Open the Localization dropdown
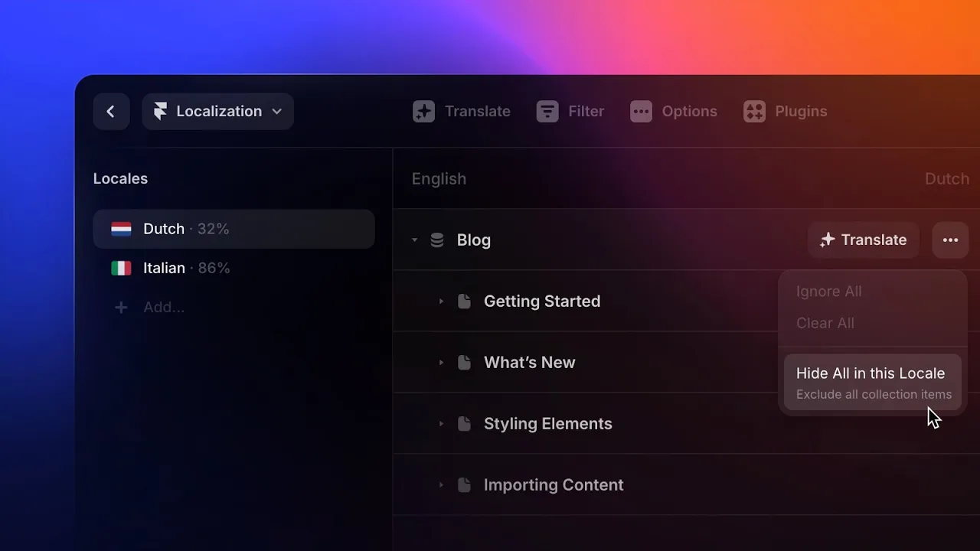 coord(217,112)
